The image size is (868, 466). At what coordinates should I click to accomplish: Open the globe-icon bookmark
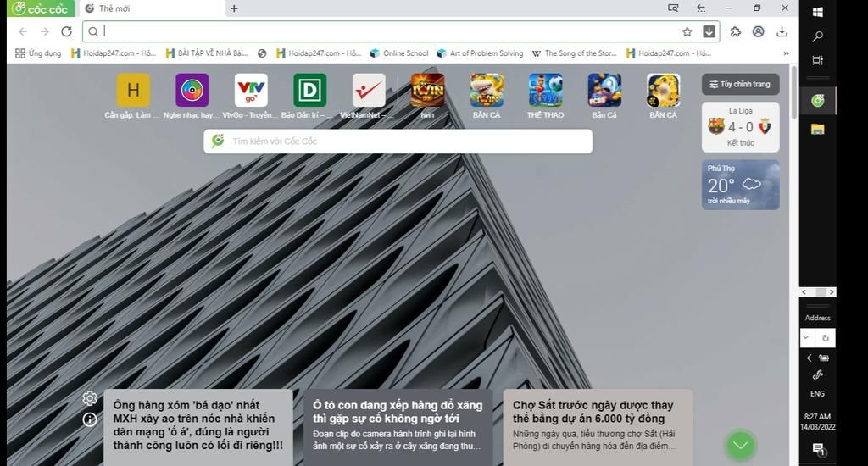click(x=262, y=53)
